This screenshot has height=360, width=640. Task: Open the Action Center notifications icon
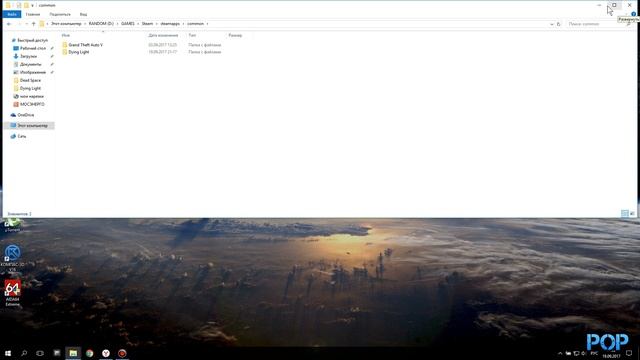point(629,353)
